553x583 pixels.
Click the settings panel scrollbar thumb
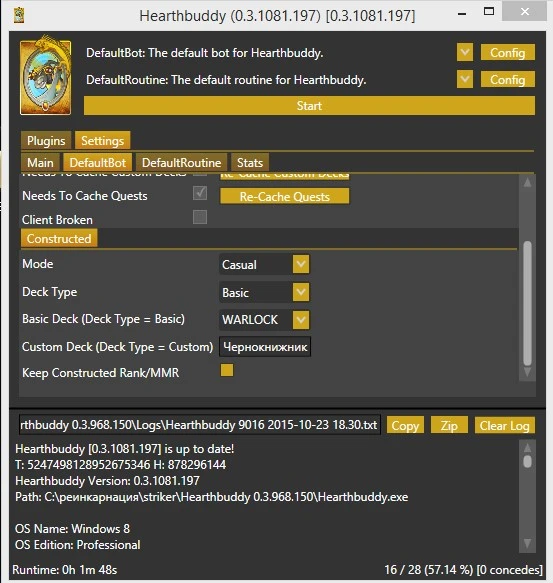click(527, 303)
